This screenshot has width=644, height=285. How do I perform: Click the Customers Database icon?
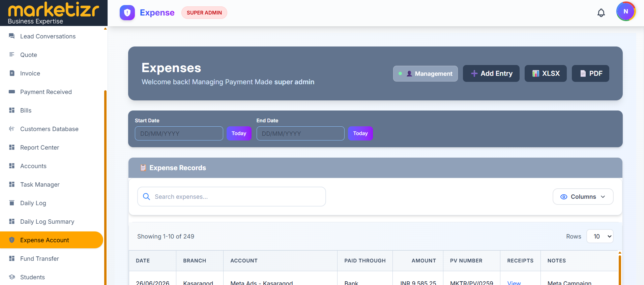click(12, 129)
